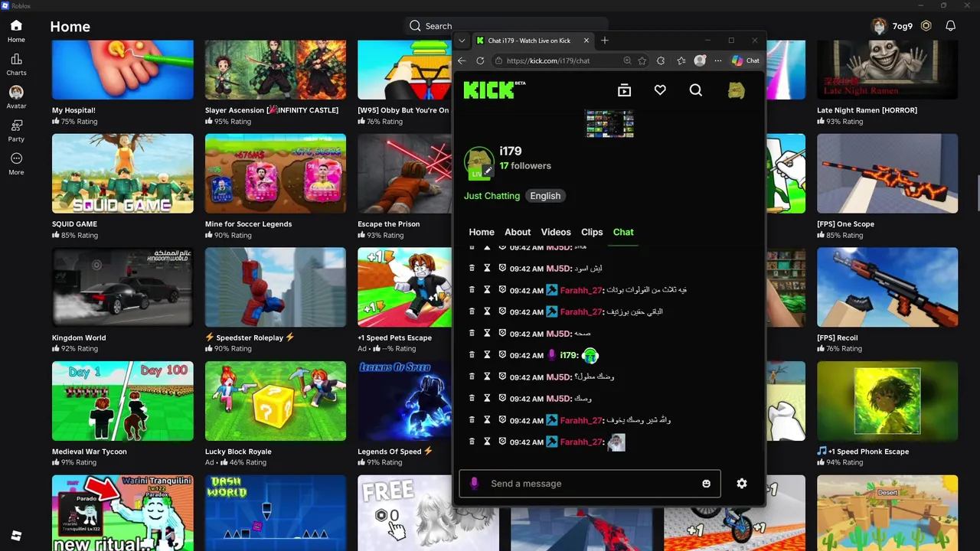This screenshot has height=551, width=980.
Task: Open the Kick user avatar menu
Action: (x=736, y=90)
